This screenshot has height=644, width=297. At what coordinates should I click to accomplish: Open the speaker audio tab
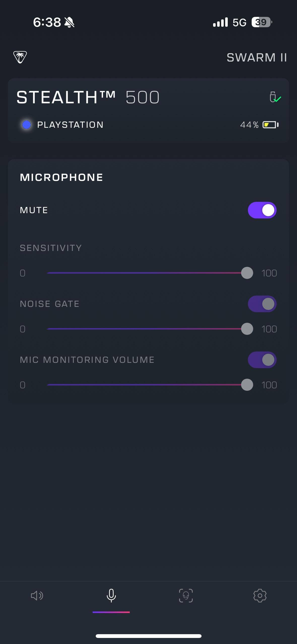pyautogui.click(x=37, y=596)
